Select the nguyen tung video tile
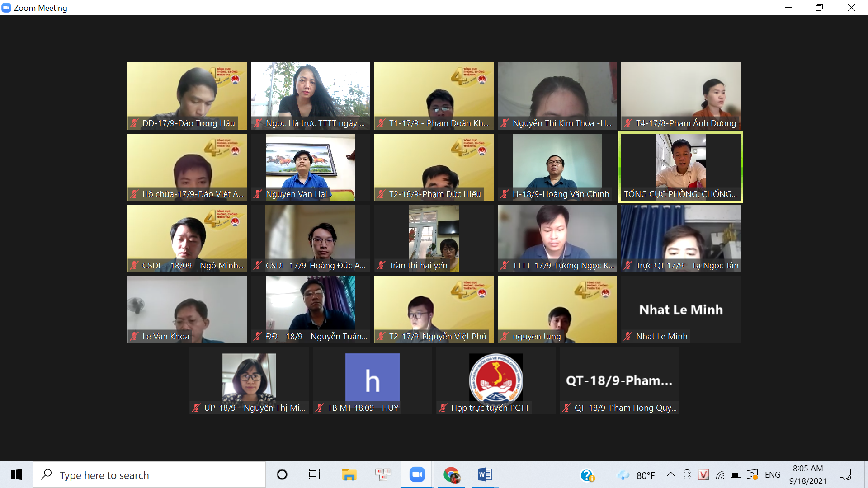Image resolution: width=868 pixels, height=488 pixels. pyautogui.click(x=557, y=310)
